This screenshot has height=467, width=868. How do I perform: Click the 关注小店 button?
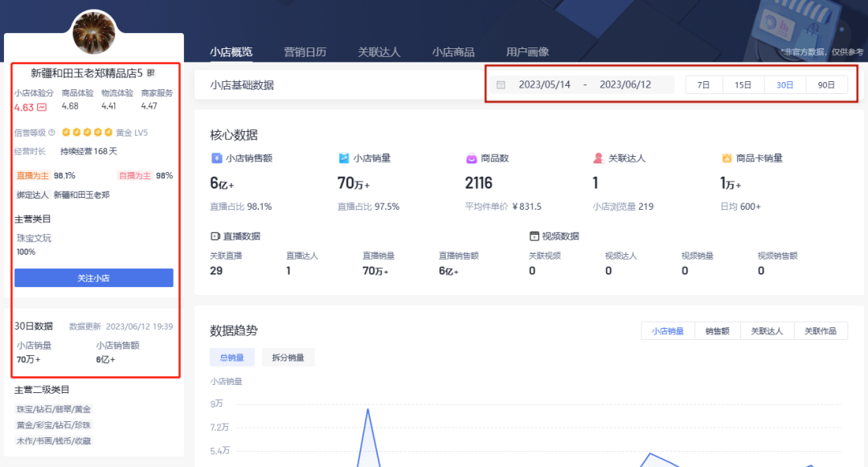point(93,278)
